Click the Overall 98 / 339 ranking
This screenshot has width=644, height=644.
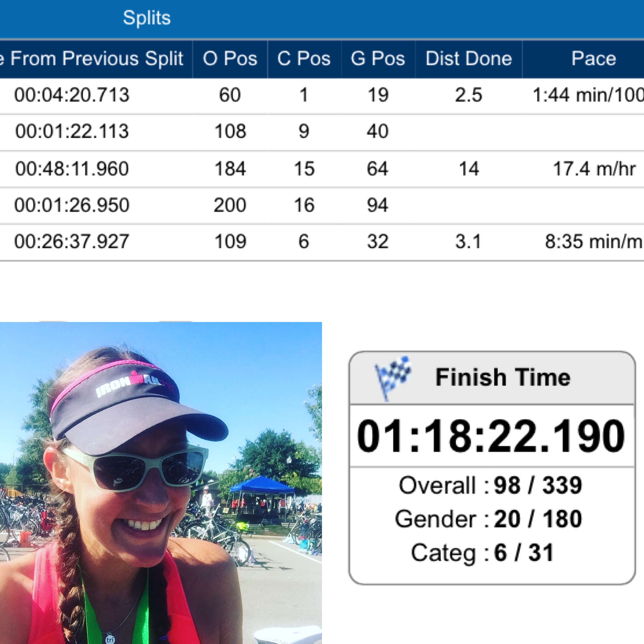tap(491, 485)
